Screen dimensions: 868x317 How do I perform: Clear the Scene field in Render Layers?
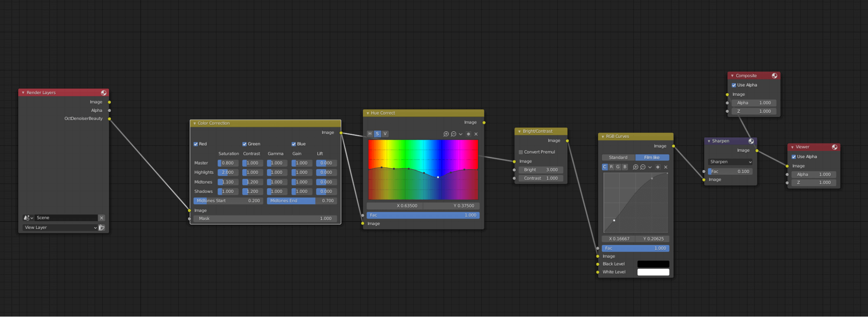click(x=102, y=218)
